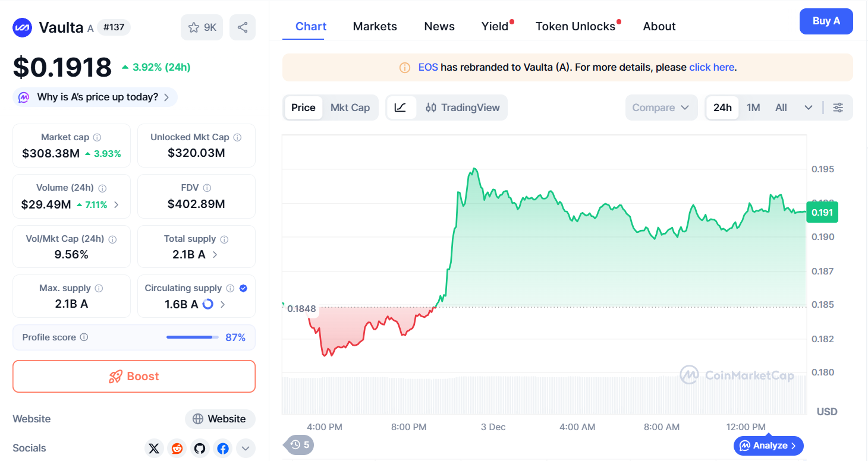Visit Vaulta's X social profile
Viewport: 868px width, 461px height.
tap(154, 448)
